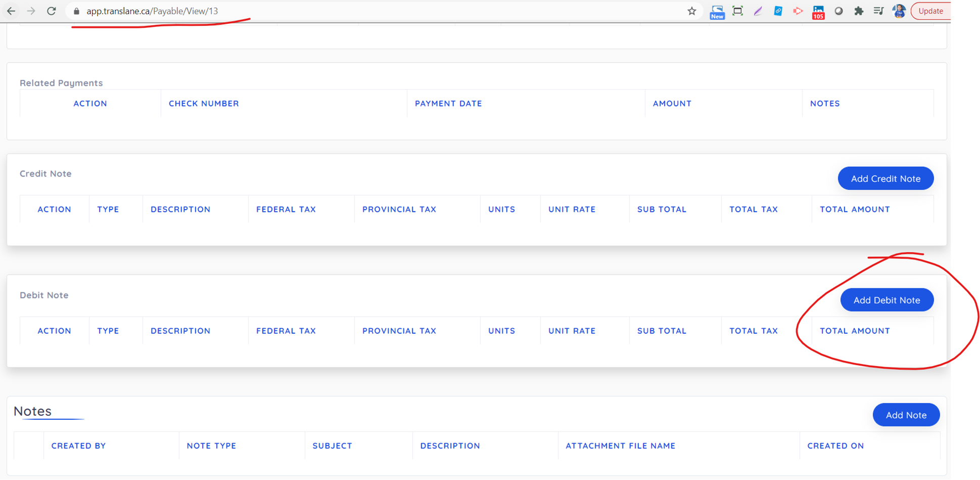This screenshot has height=480, width=980.
Task: Click the red video recorder extension icon
Action: (798, 11)
